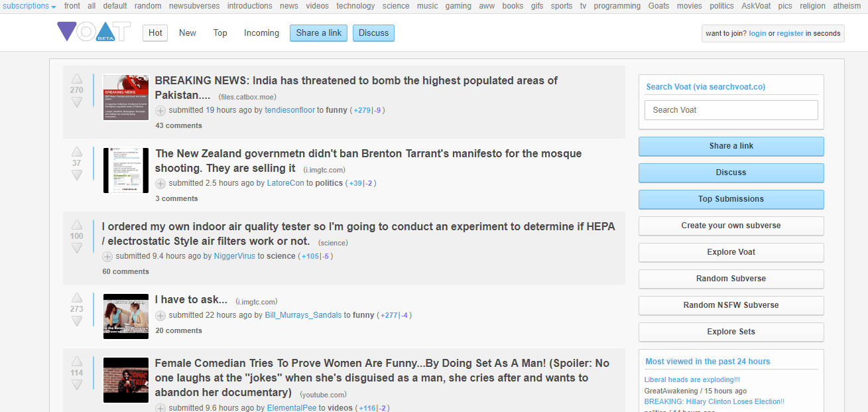This screenshot has height=412, width=868.
Task: Show vote breakdown on the politics post
Action: [361, 182]
